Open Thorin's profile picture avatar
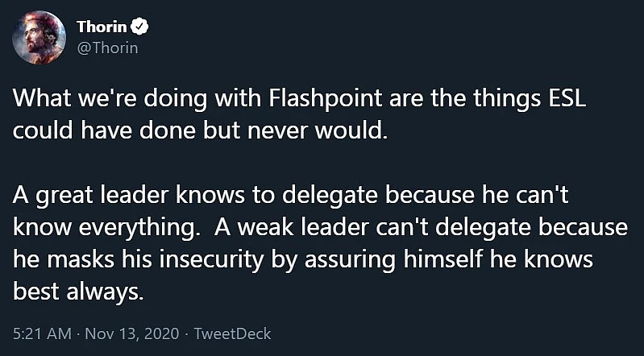Image resolution: width=644 pixels, height=356 pixels. 39,37
